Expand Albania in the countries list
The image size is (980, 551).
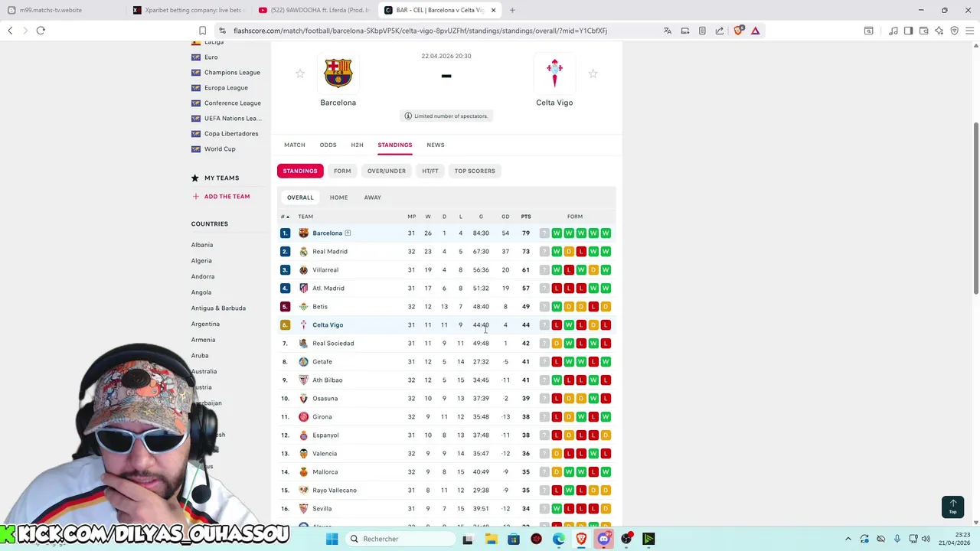tap(202, 245)
